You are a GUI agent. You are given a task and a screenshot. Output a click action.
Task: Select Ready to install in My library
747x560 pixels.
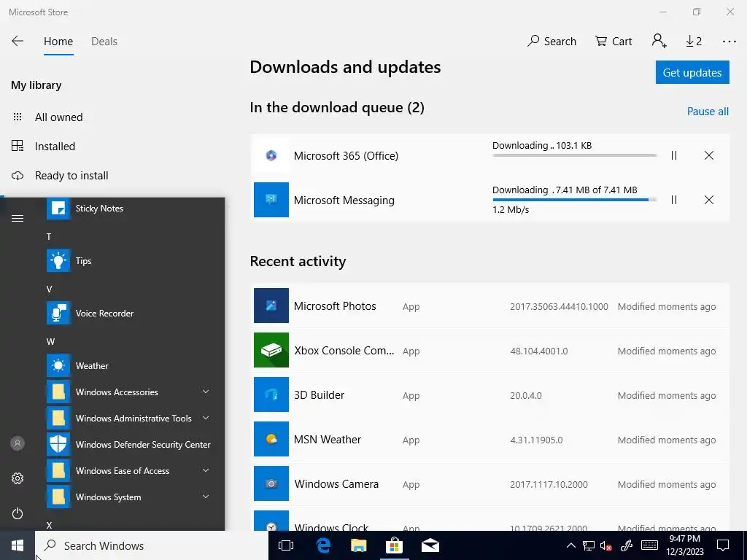(71, 175)
